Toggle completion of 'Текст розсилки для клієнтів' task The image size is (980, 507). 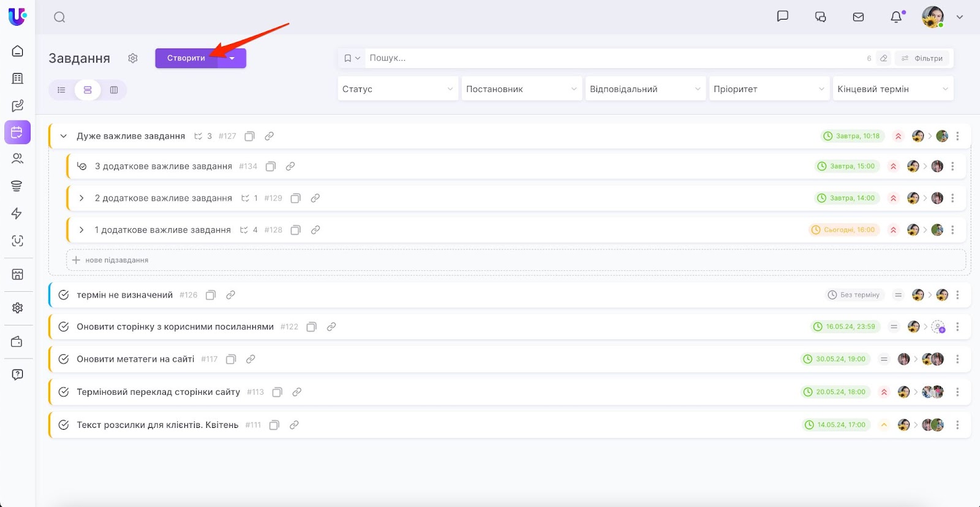click(x=64, y=425)
